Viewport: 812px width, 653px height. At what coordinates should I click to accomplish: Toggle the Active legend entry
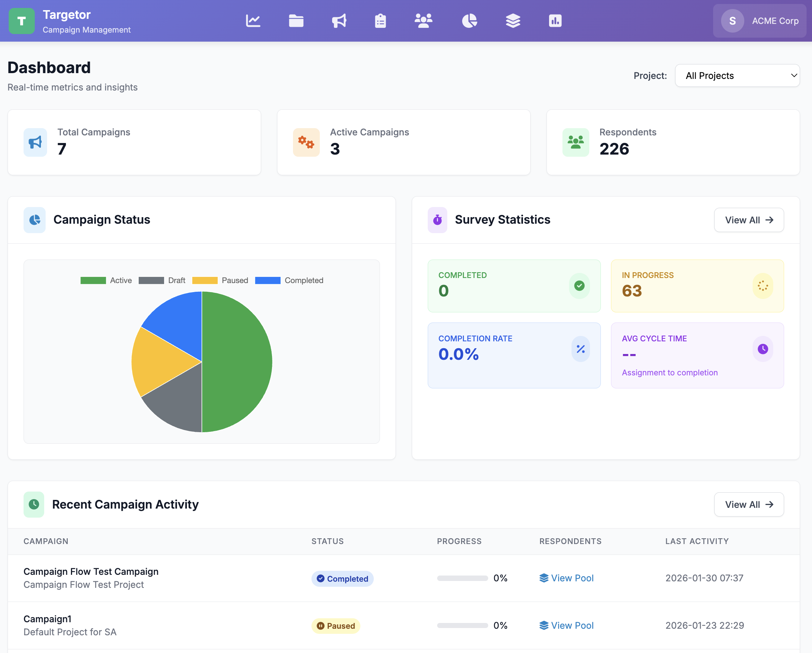(106, 280)
